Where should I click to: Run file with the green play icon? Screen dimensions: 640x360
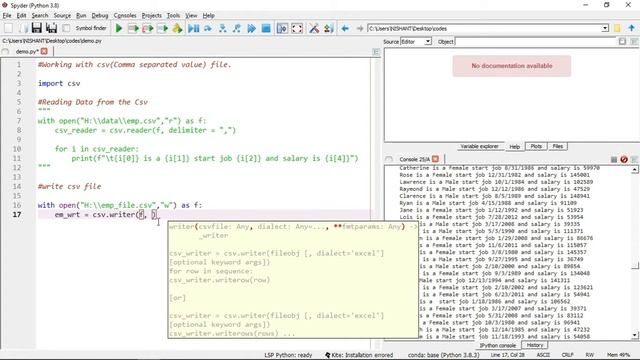(119, 28)
